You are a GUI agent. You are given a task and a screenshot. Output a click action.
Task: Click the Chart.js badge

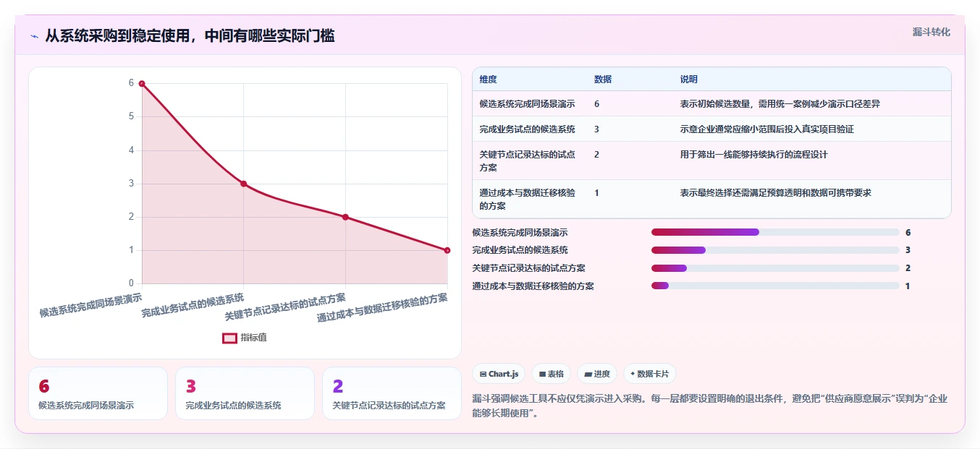pos(499,374)
